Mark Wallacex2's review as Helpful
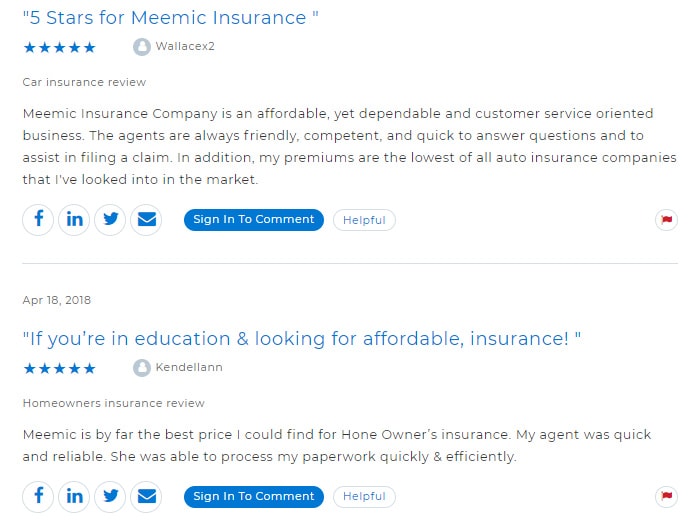 click(364, 220)
